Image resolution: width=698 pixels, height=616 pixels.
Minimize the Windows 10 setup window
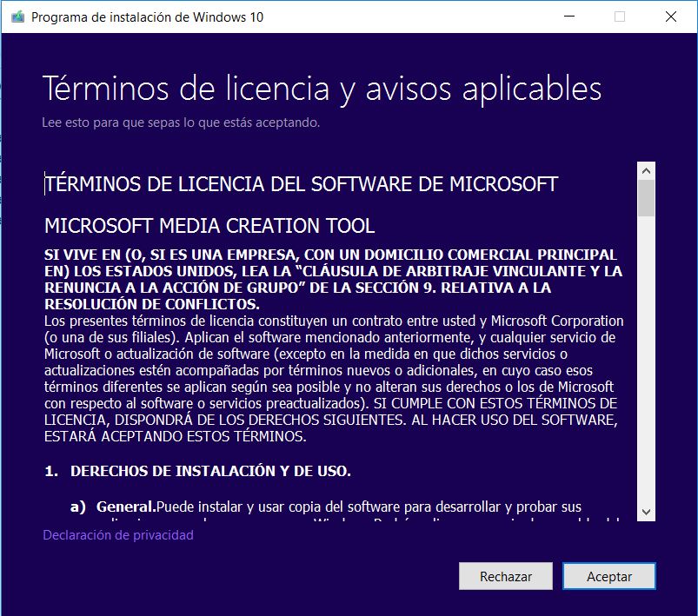[568, 17]
